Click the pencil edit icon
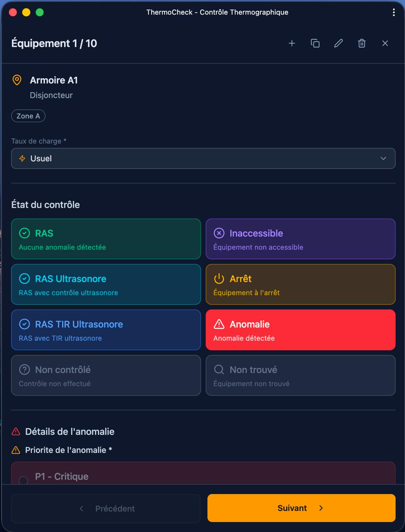 coord(339,43)
